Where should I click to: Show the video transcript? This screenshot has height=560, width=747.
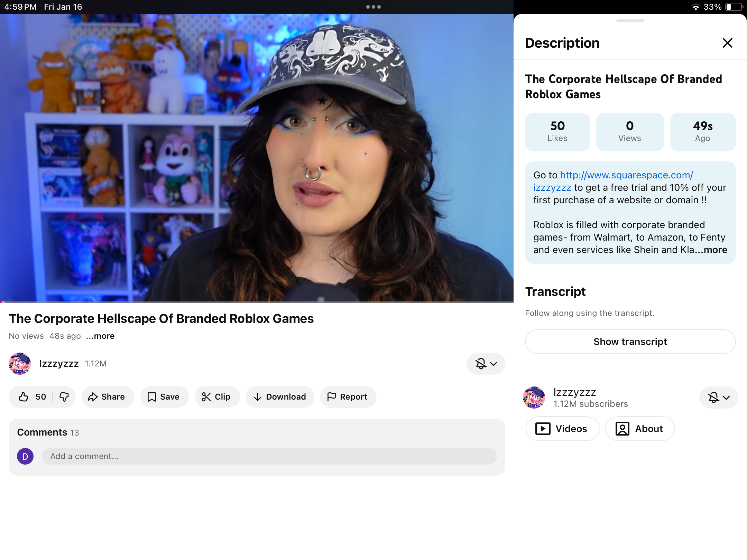click(630, 342)
